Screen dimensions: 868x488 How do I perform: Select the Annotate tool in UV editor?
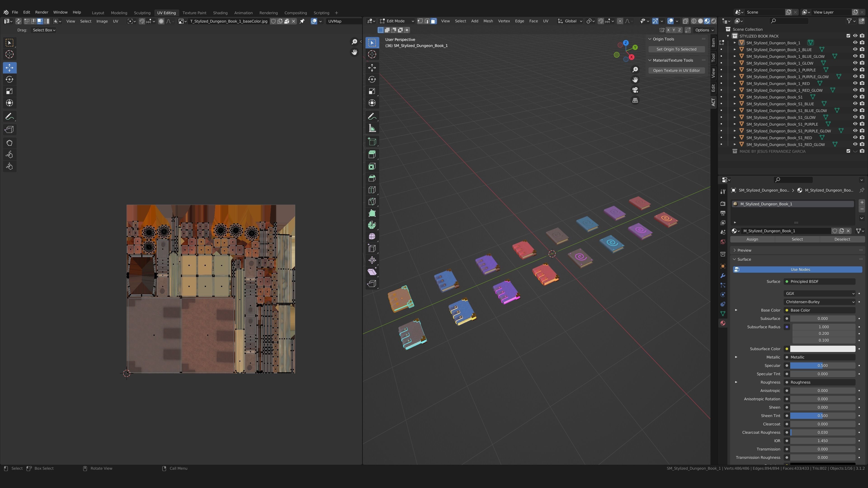9,117
